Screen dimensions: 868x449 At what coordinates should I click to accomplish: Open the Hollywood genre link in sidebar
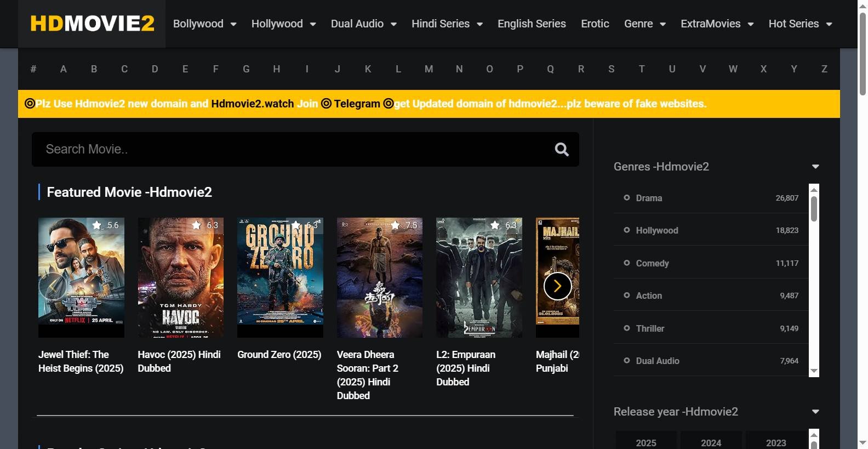(x=657, y=230)
